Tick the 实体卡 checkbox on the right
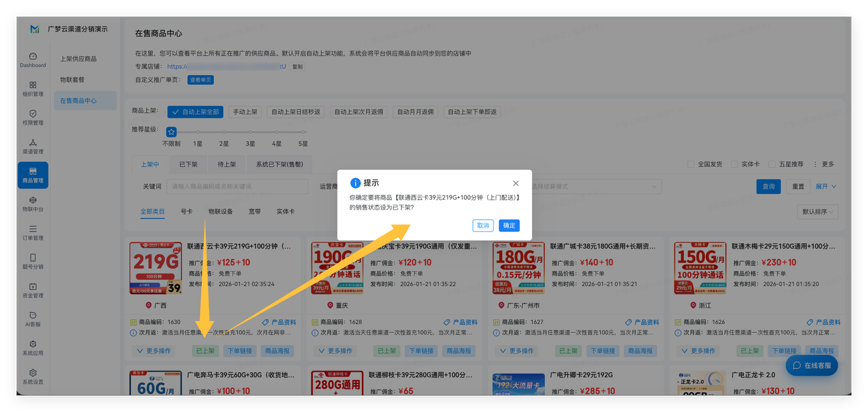Screen dimensions: 868x412 pos(735,164)
